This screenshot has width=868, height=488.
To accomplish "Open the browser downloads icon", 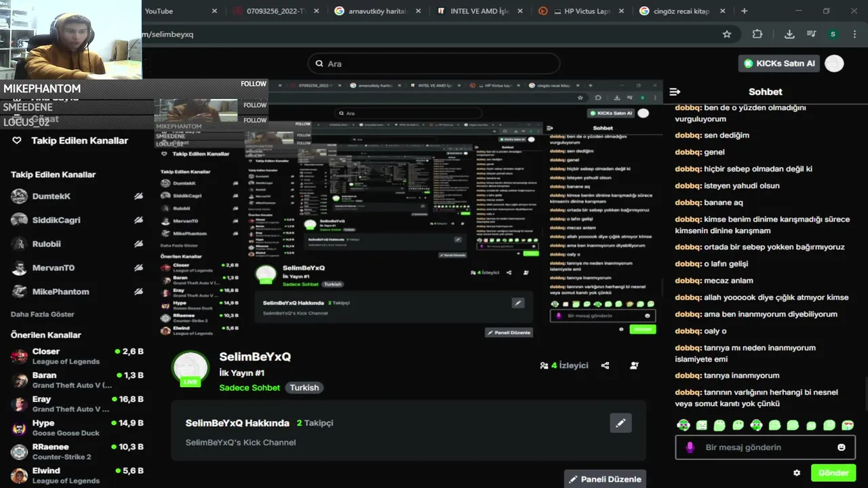I will pyautogui.click(x=789, y=34).
